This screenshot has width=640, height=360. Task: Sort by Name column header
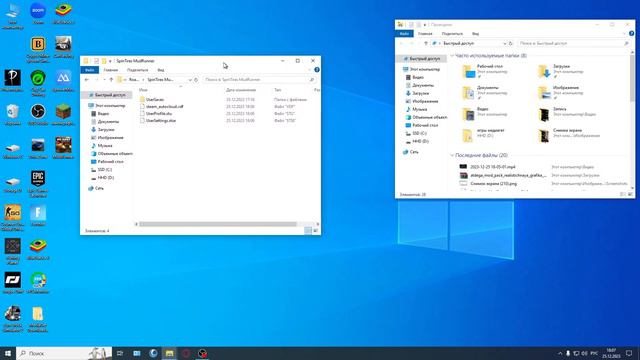143,90
